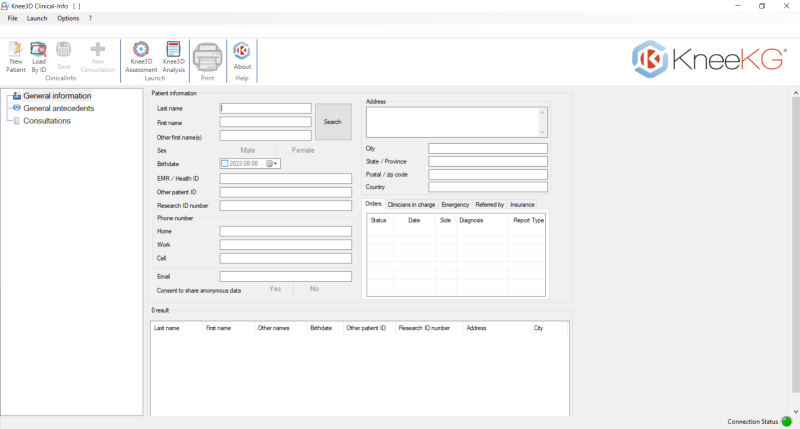Open the Options menu

point(68,18)
